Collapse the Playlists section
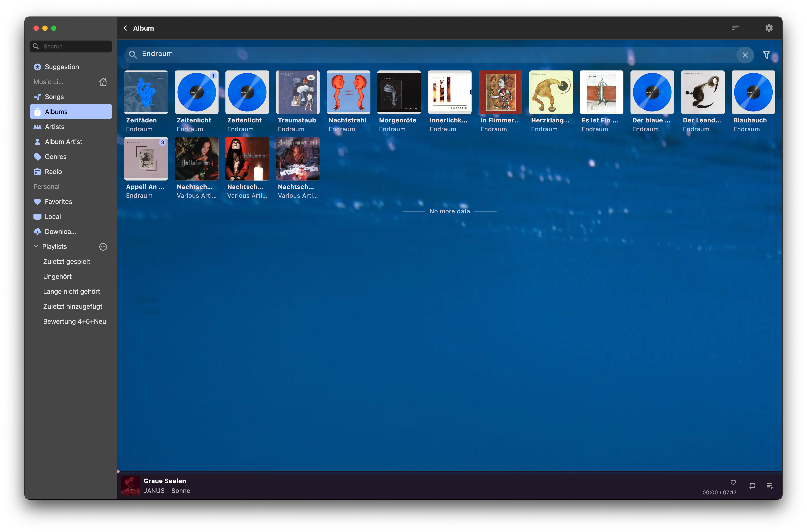 pos(36,246)
